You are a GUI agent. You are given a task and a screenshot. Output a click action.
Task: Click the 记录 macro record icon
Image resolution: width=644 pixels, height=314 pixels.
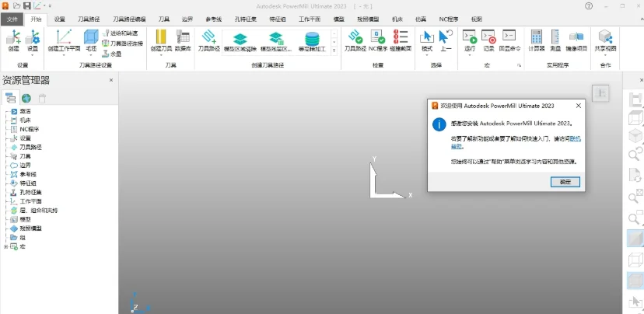tap(488, 37)
